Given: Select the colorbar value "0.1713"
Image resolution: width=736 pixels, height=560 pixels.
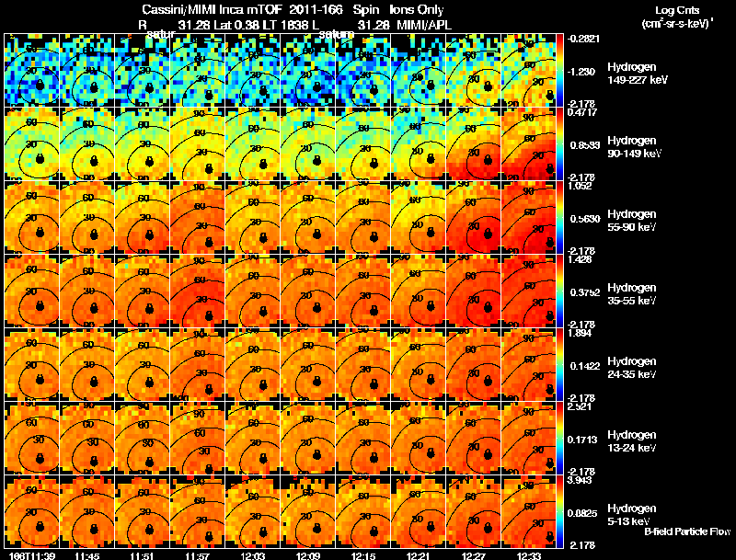Looking at the screenshot, I should click(x=582, y=440).
